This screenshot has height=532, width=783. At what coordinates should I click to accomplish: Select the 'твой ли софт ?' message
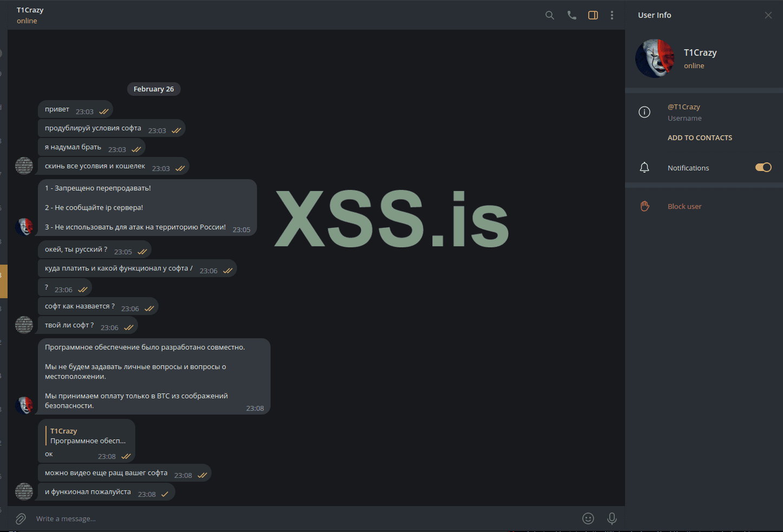click(88, 326)
